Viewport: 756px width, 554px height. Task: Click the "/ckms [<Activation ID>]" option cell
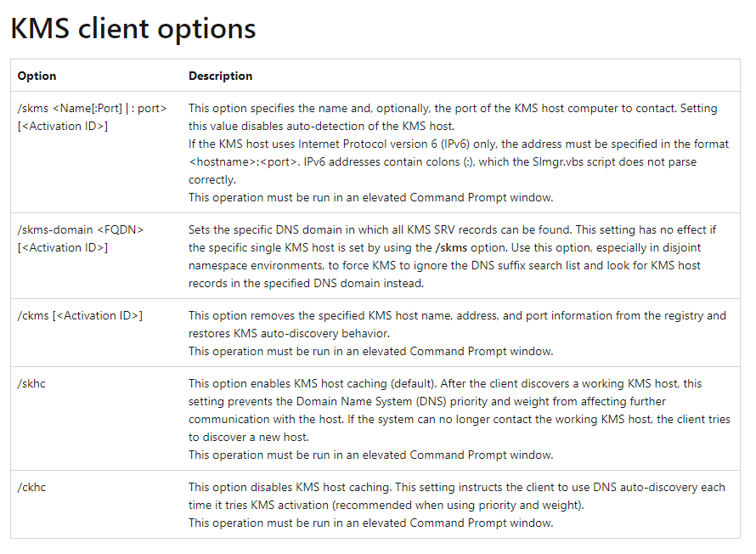click(x=80, y=315)
